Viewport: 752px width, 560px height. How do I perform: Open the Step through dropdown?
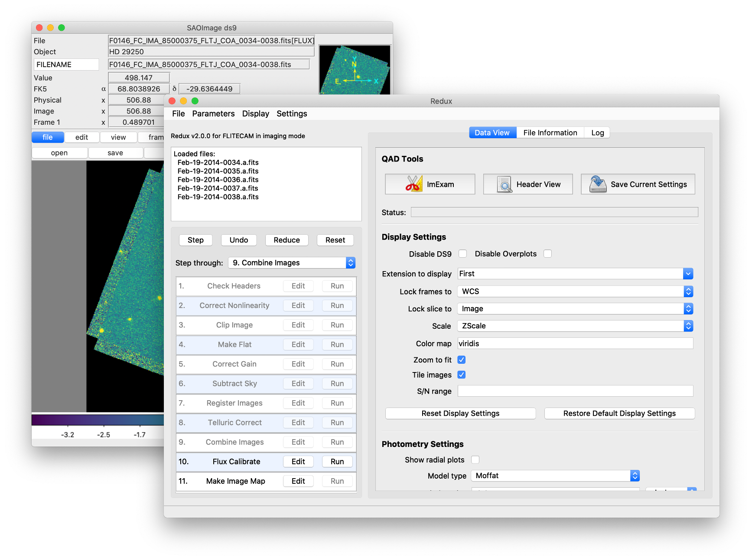coord(291,262)
